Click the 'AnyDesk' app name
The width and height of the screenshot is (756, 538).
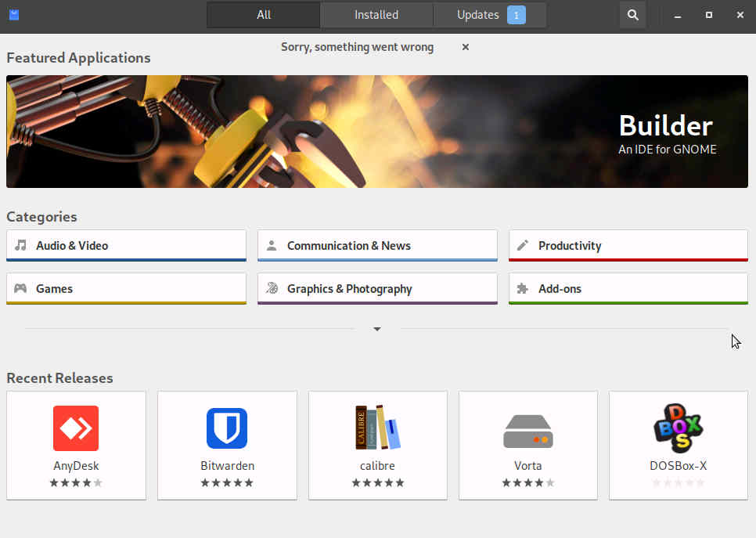coord(76,466)
